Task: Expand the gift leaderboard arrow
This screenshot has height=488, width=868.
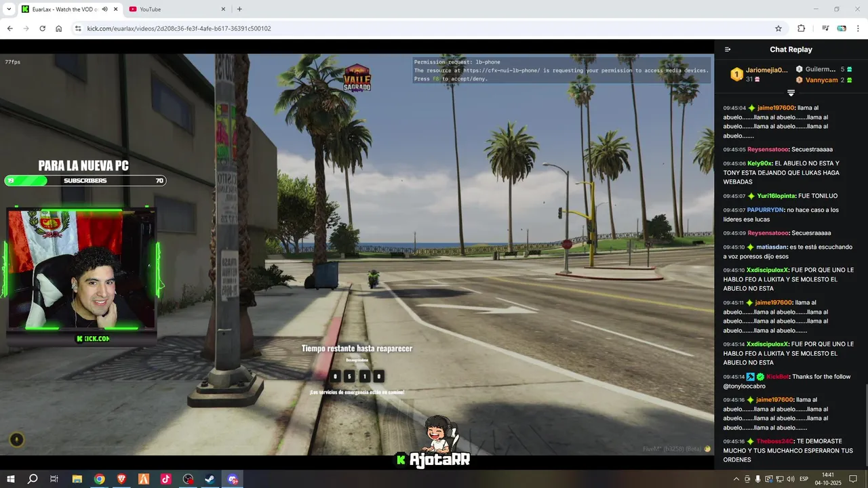Action: tap(791, 93)
